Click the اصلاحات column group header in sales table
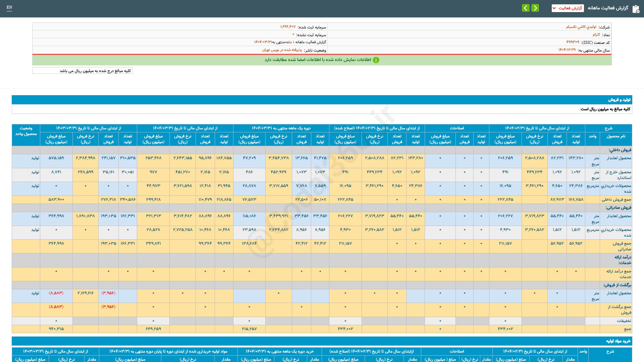 [x=457, y=128]
